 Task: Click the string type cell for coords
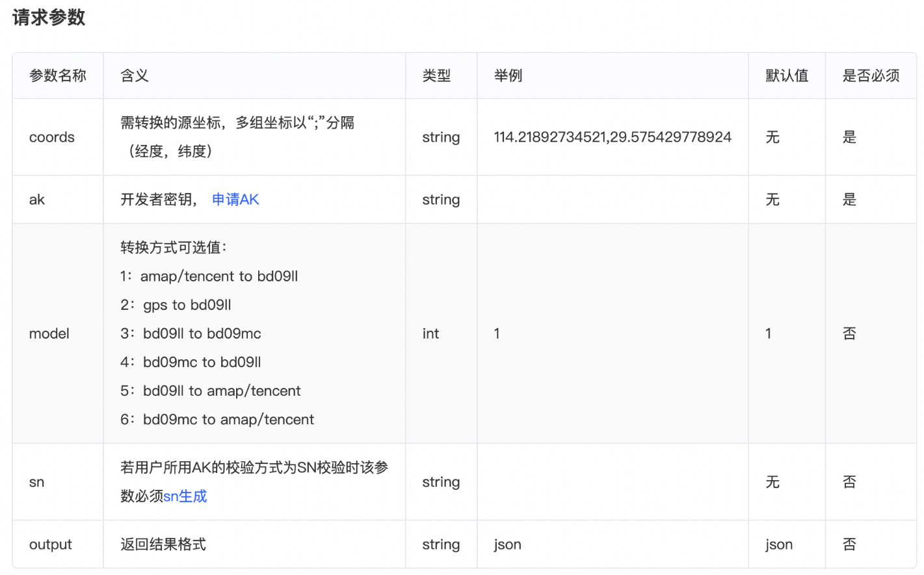click(x=441, y=137)
